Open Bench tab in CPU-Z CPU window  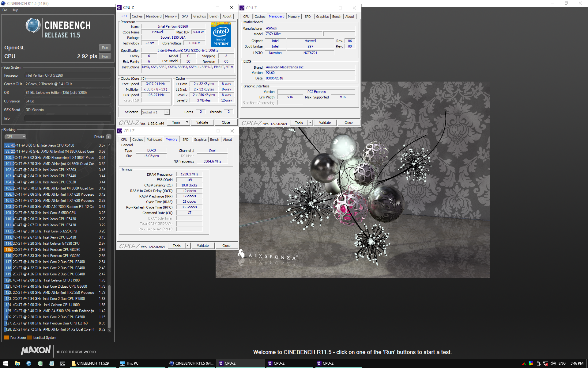click(x=214, y=16)
